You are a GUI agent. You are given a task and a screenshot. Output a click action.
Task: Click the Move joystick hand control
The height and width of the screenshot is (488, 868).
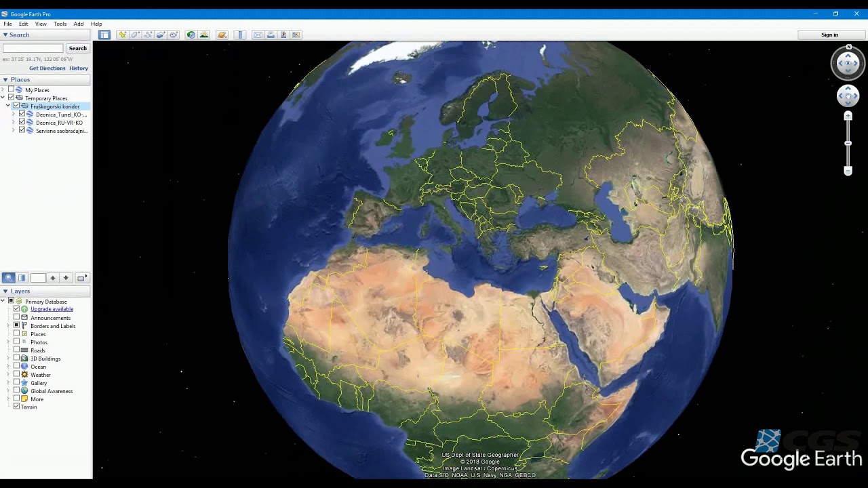(848, 96)
